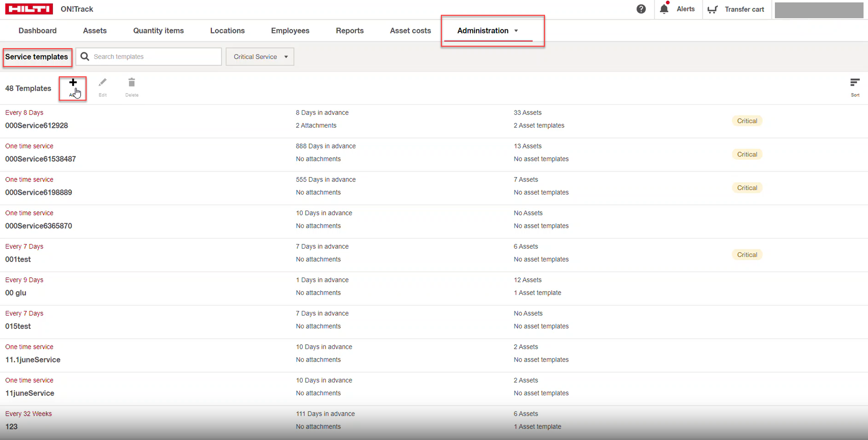Click the Alerts bell icon
This screenshot has width=868, height=440.
[x=664, y=9]
